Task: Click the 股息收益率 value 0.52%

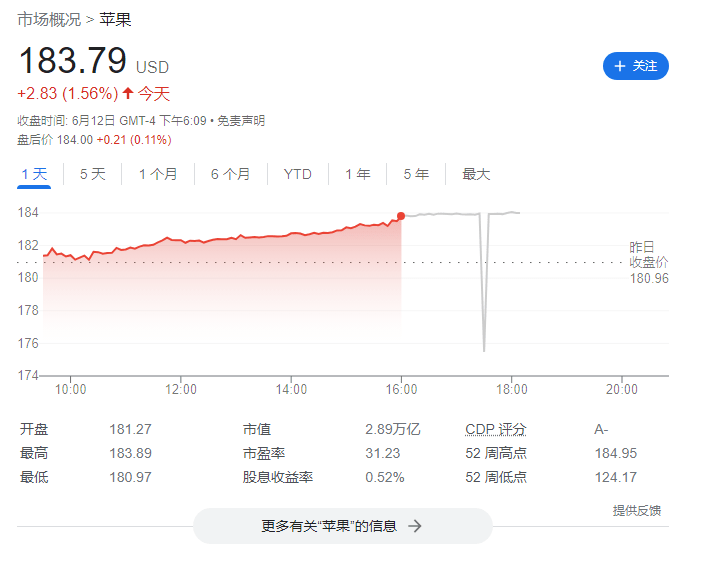Action: 385,477
